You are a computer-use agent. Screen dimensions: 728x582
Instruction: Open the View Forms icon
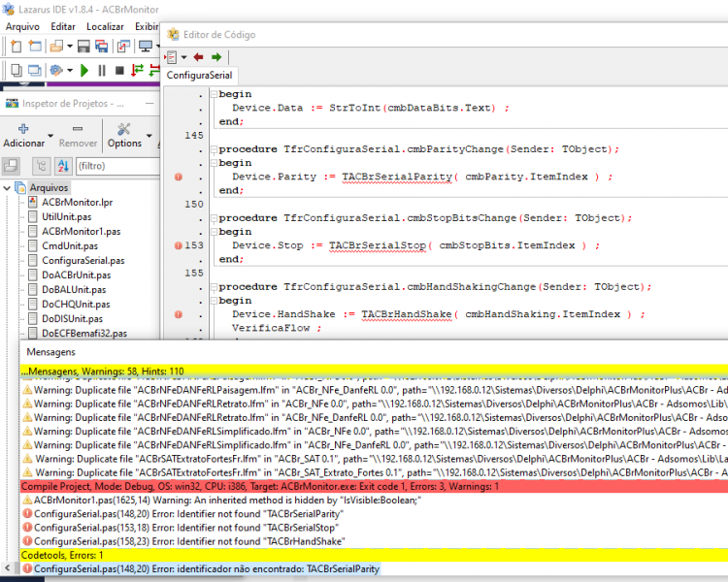click(34, 70)
